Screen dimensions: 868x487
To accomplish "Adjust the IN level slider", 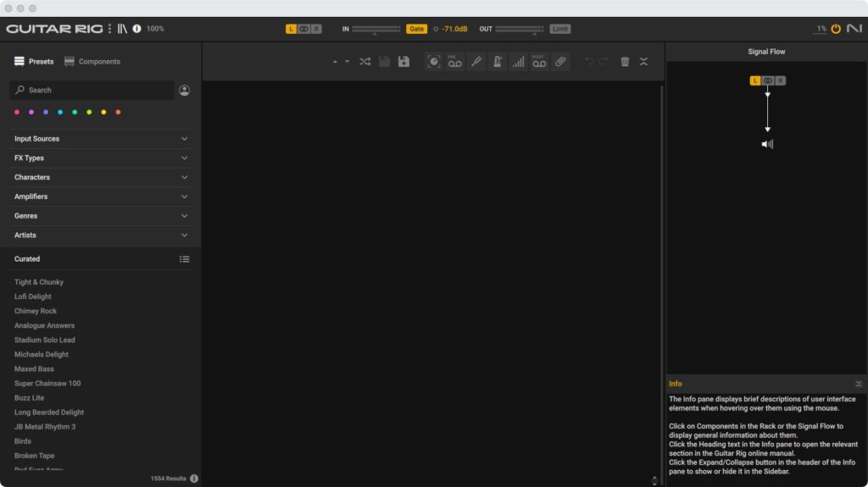I will coord(376,29).
